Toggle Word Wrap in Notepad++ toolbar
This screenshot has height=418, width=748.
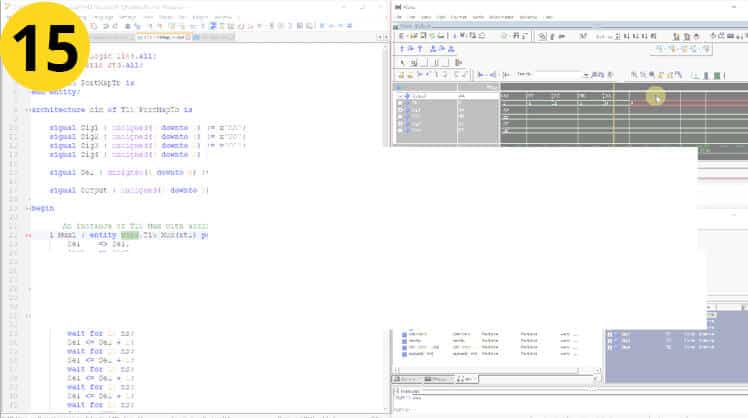coord(193,26)
